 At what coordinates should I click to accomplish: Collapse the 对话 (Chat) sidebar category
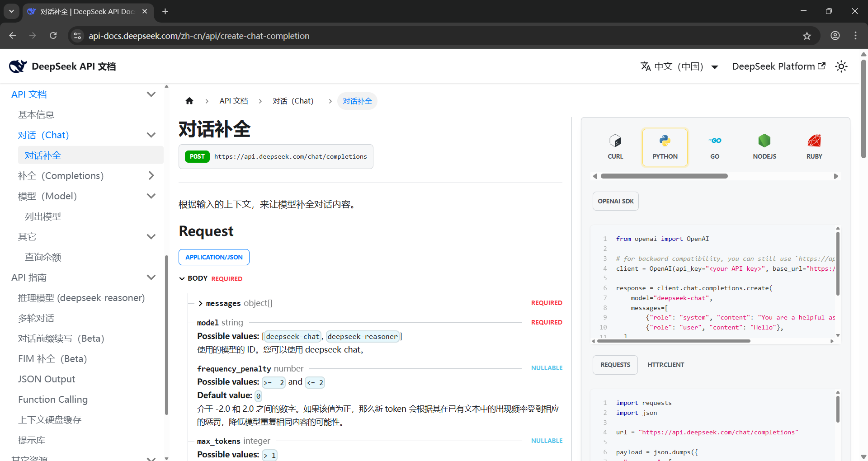pyautogui.click(x=151, y=135)
